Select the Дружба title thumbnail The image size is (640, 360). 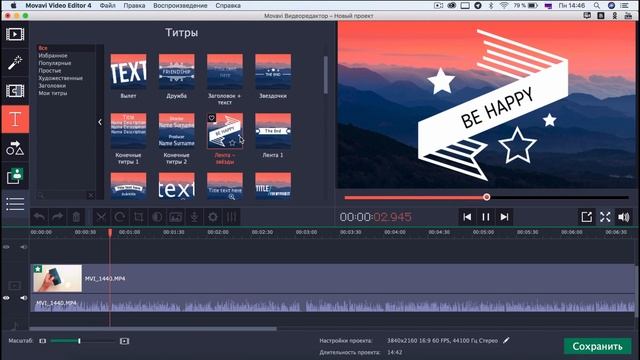pos(177,71)
